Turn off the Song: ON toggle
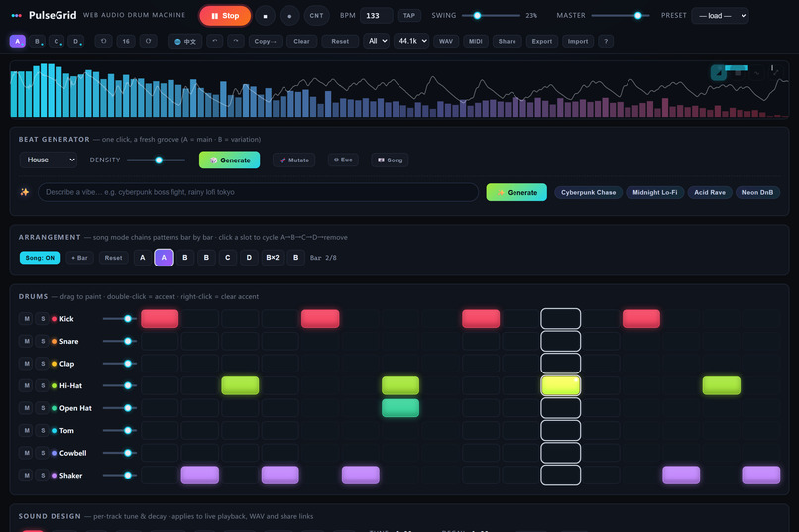Viewport: 799px width, 532px height. [x=40, y=258]
